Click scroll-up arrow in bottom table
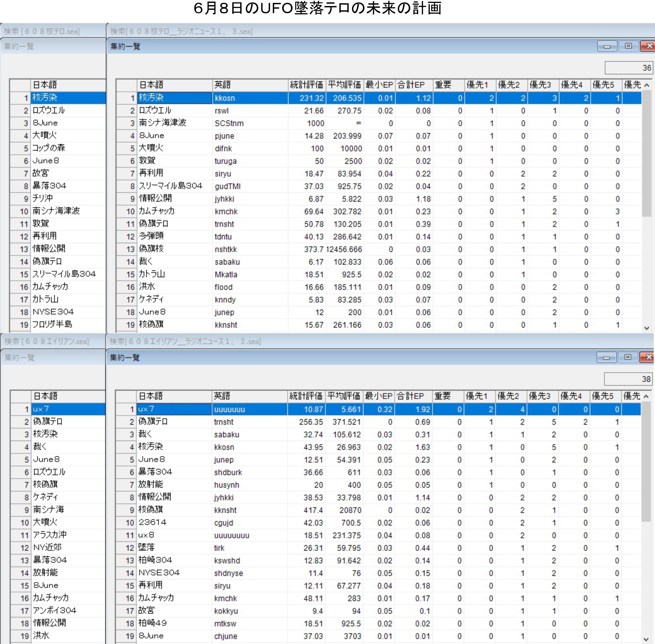 click(x=646, y=396)
